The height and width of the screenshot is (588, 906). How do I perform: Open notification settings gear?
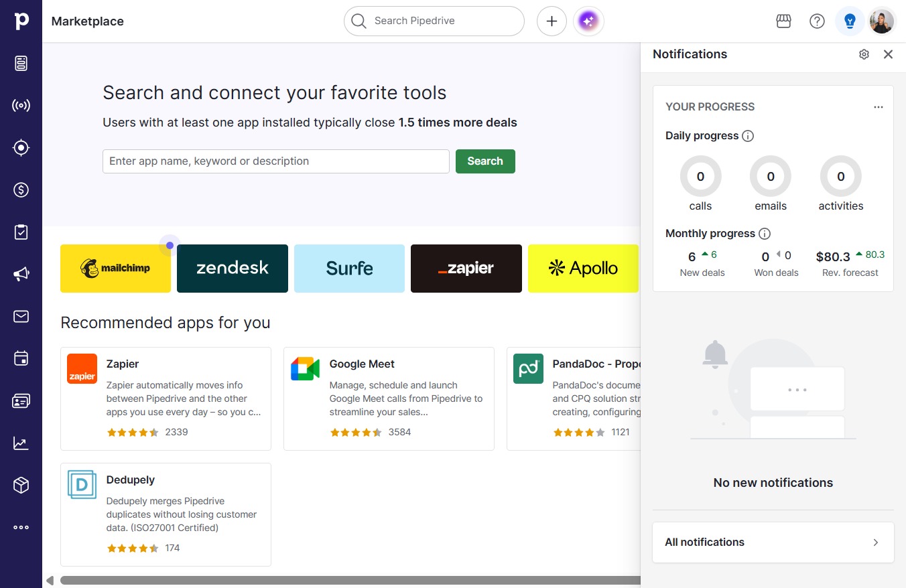tap(864, 55)
